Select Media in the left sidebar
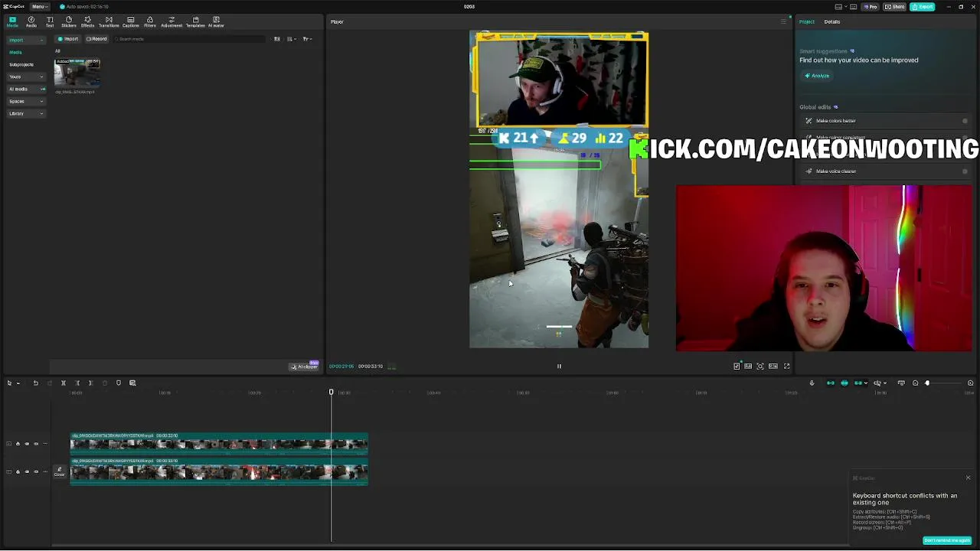980x551 pixels. coord(15,52)
